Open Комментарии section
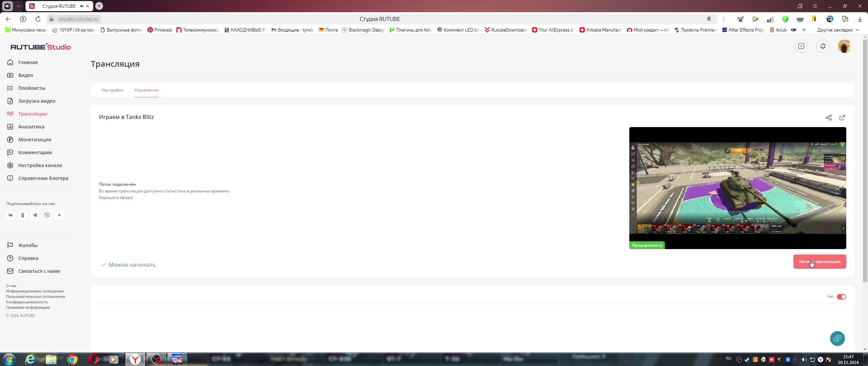Viewport: 868px width, 366px height. pos(35,152)
